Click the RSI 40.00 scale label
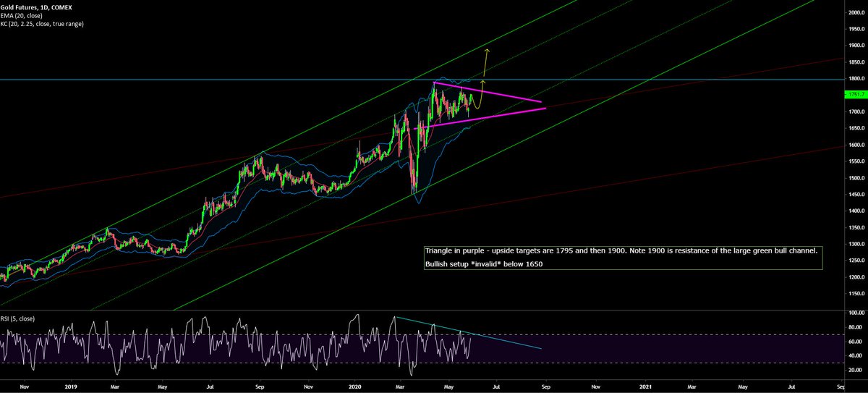 (x=854, y=355)
